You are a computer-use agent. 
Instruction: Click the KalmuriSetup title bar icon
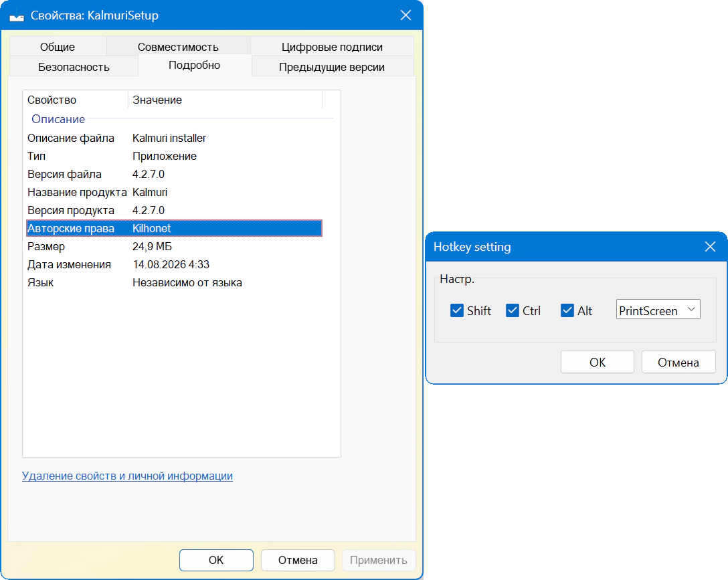point(17,16)
